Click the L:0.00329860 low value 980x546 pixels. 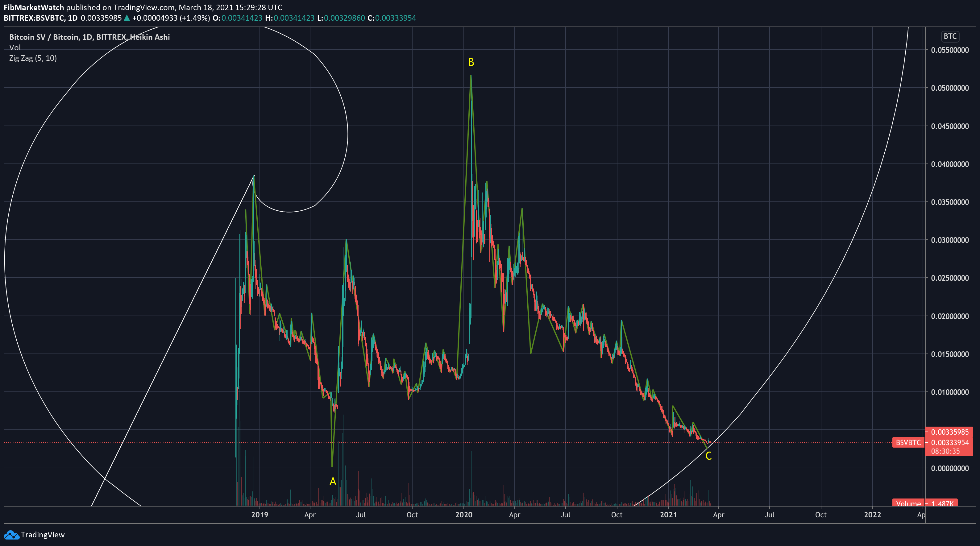pos(341,18)
